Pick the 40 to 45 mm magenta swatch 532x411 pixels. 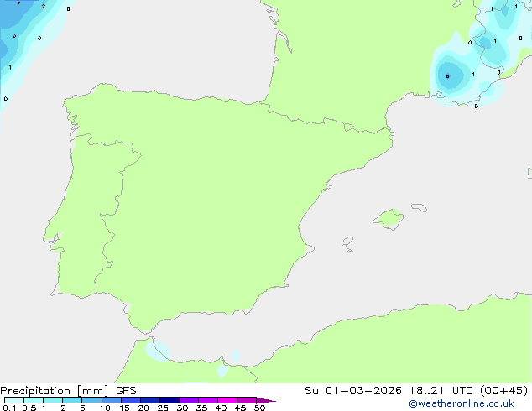(227, 400)
